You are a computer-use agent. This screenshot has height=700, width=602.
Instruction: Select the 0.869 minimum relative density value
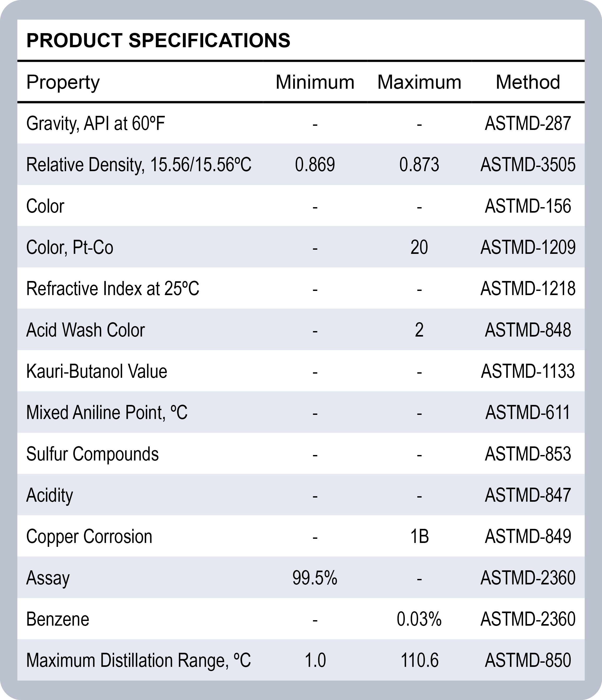click(x=315, y=165)
